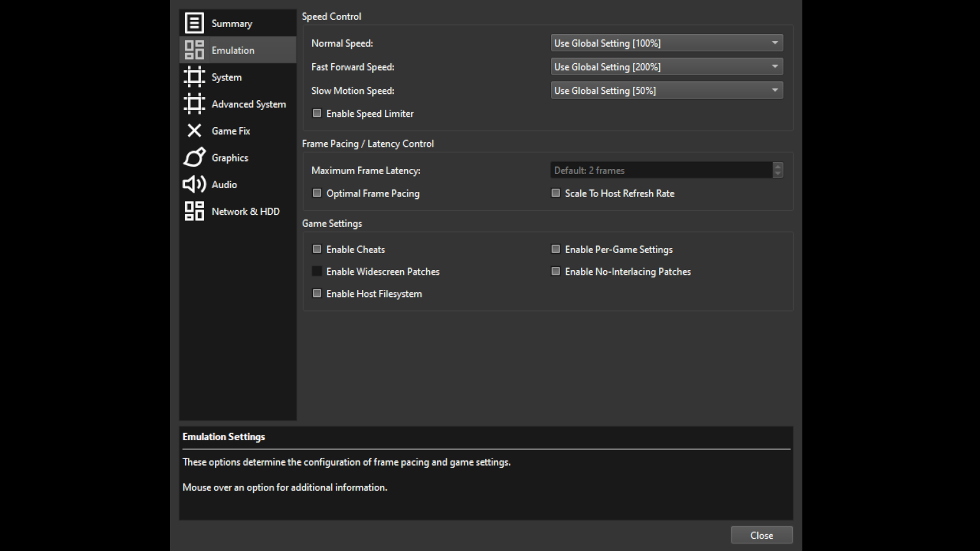Open Graphics settings via the curved icon

[194, 158]
